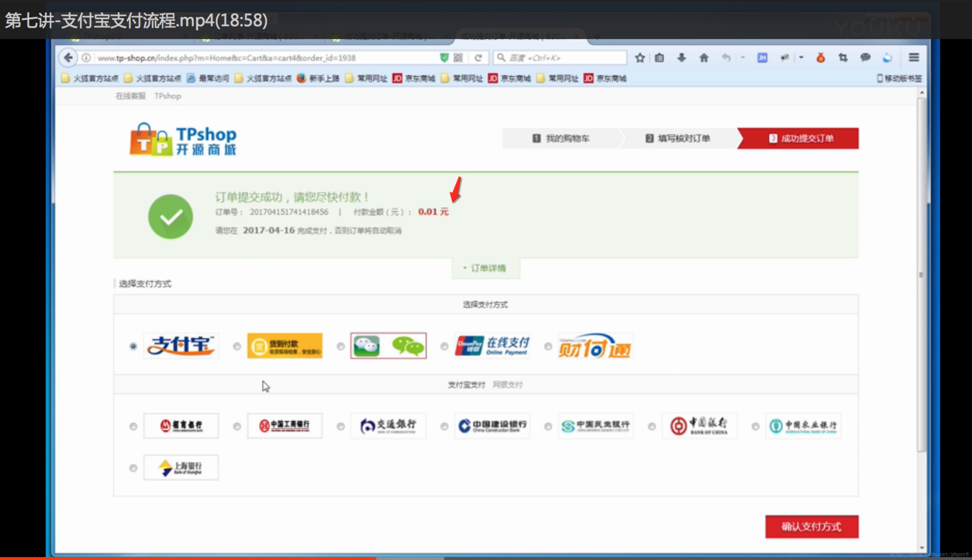The width and height of the screenshot is (972, 560).
Task: Show bookmarks list icon next to star
Action: point(659,58)
